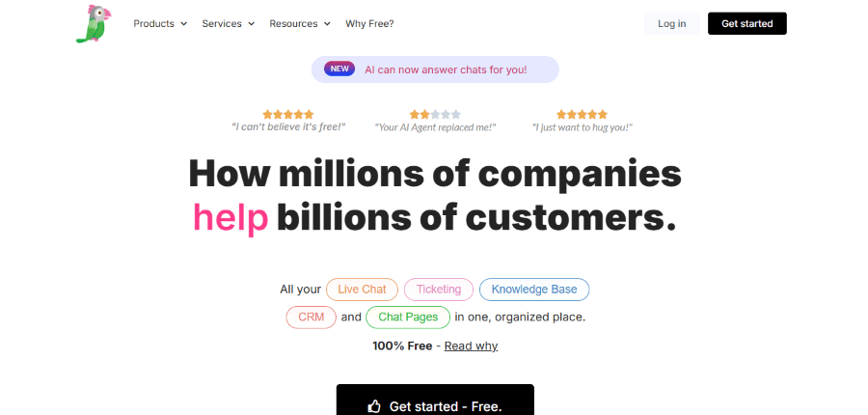
Task: Click the green parrot logo
Action: 94,24
